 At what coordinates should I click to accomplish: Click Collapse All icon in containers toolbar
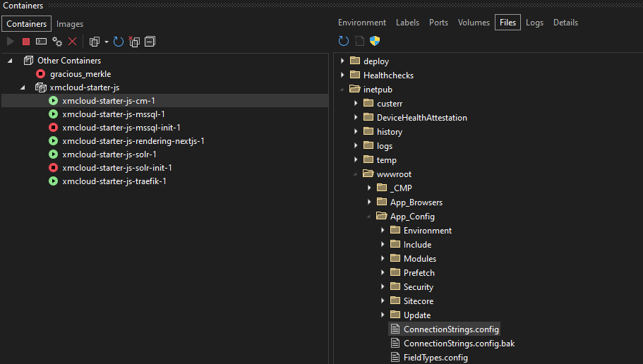(x=150, y=42)
